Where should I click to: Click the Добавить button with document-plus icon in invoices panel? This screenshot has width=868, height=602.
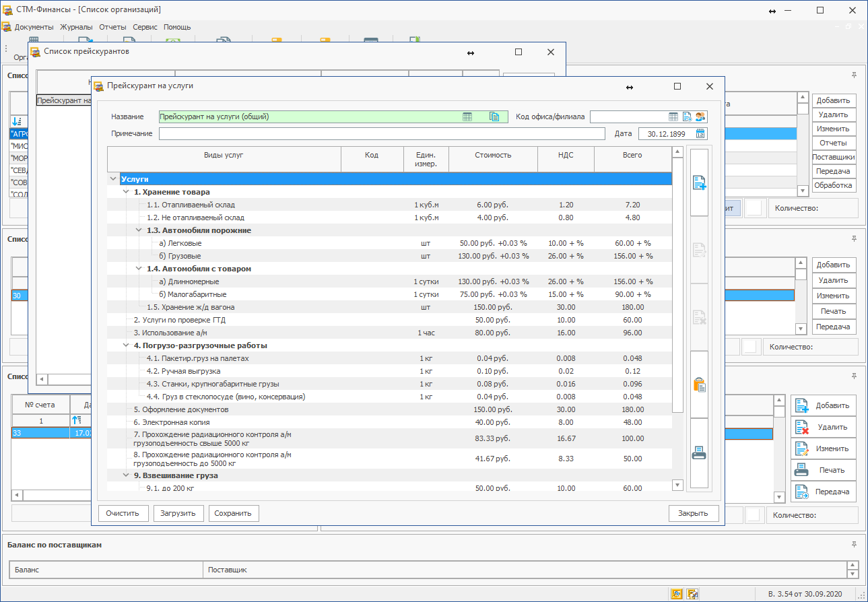[x=823, y=405]
